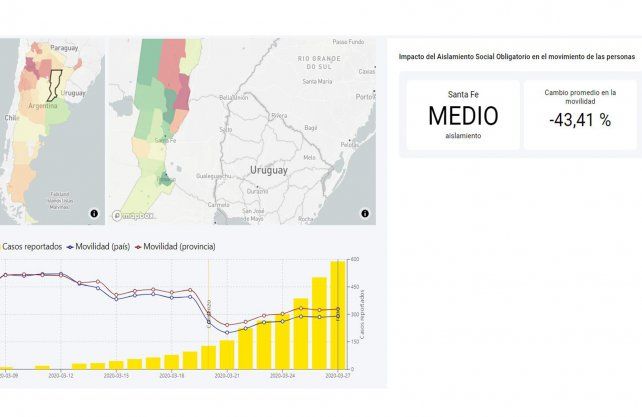The width and height of the screenshot is (642, 417).
Task: Click the Chile label on the country map
Action: click(x=12, y=118)
